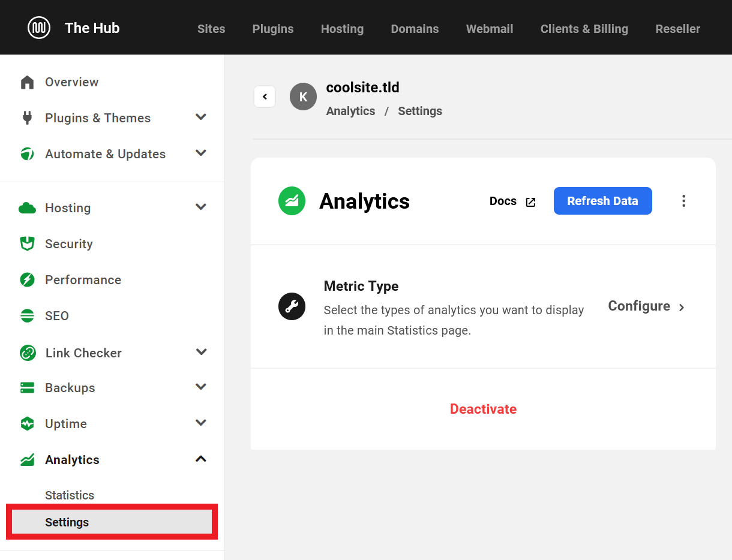Click the Analytics card heading
Screen dimensions: 732x560
click(x=364, y=201)
